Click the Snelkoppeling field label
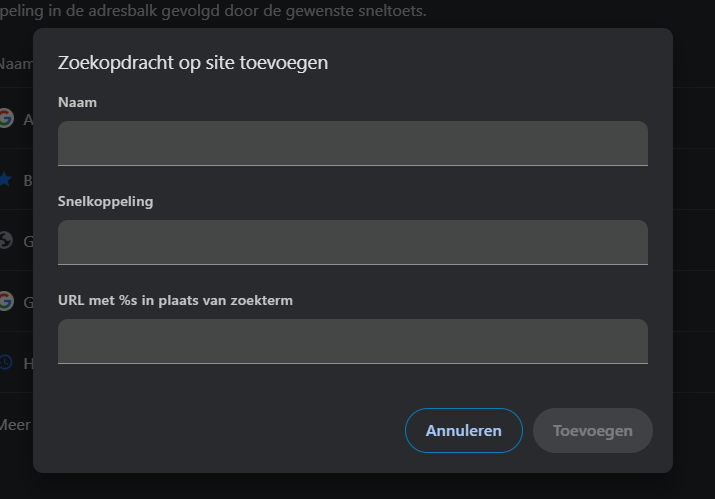715x499 pixels. (105, 202)
